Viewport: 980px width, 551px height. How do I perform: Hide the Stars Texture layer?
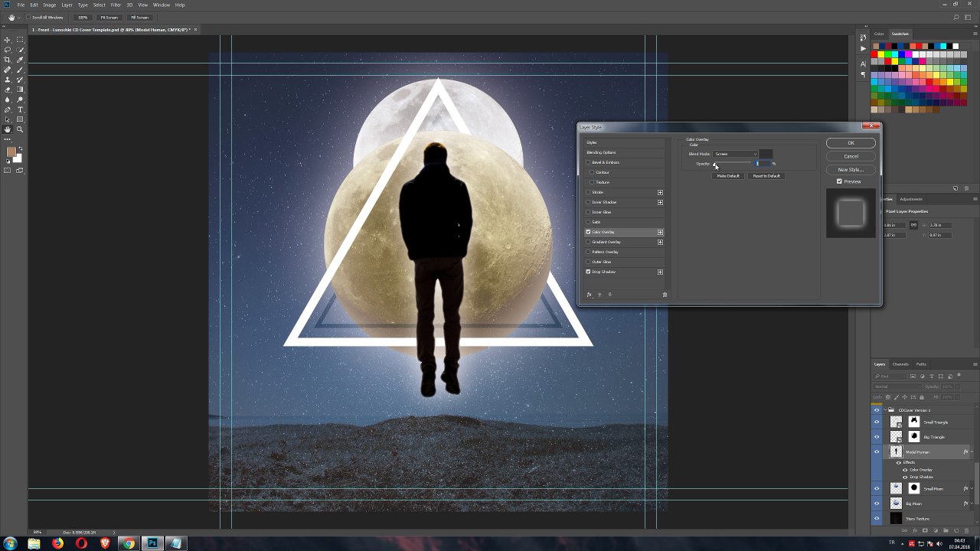(x=877, y=518)
